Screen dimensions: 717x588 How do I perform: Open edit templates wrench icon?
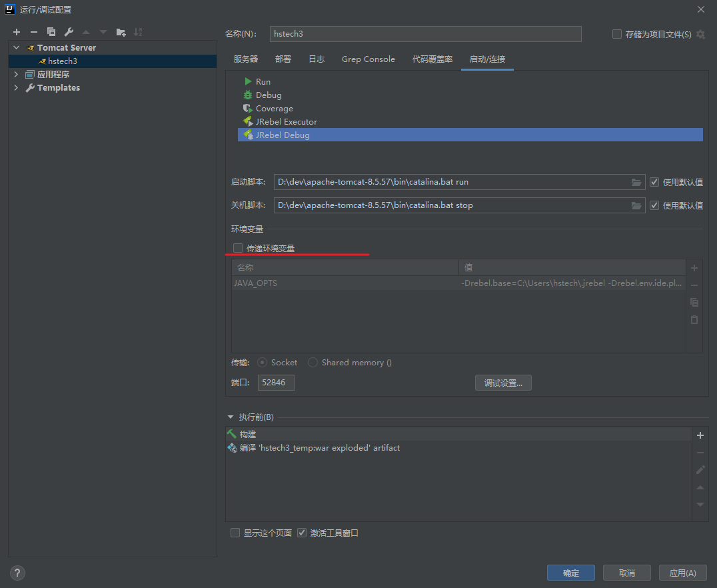[69, 32]
